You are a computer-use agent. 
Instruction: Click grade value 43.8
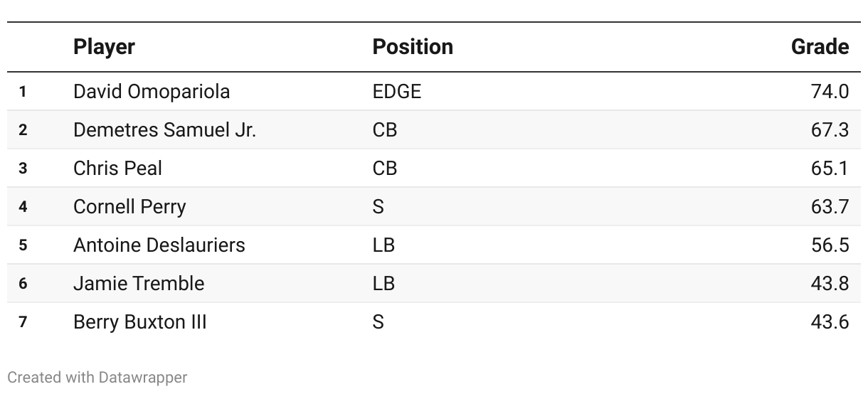830,284
